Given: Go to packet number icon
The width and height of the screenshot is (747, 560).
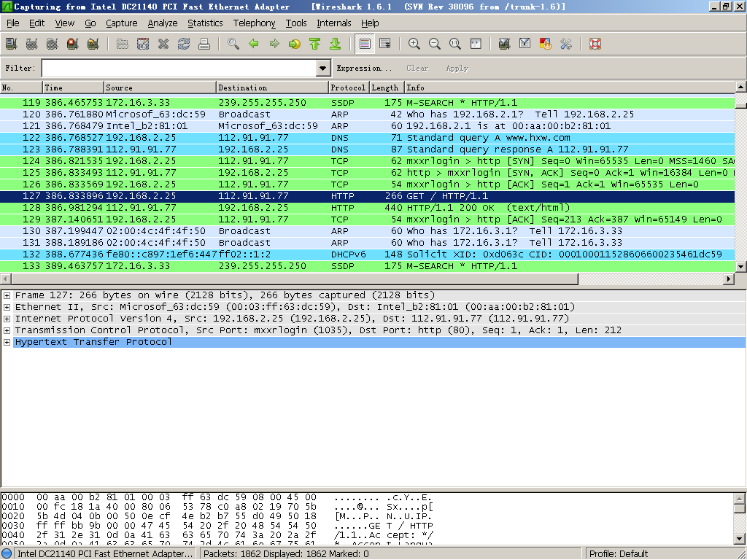Looking at the screenshot, I should (295, 44).
